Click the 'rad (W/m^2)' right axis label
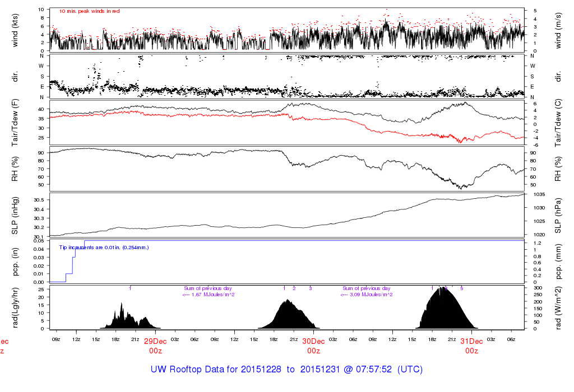 click(x=559, y=308)
